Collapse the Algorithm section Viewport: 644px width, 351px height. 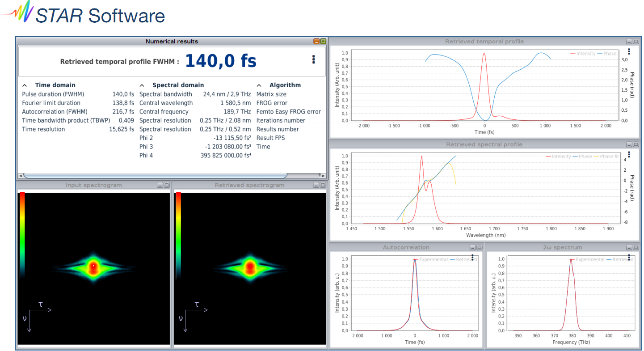point(259,85)
